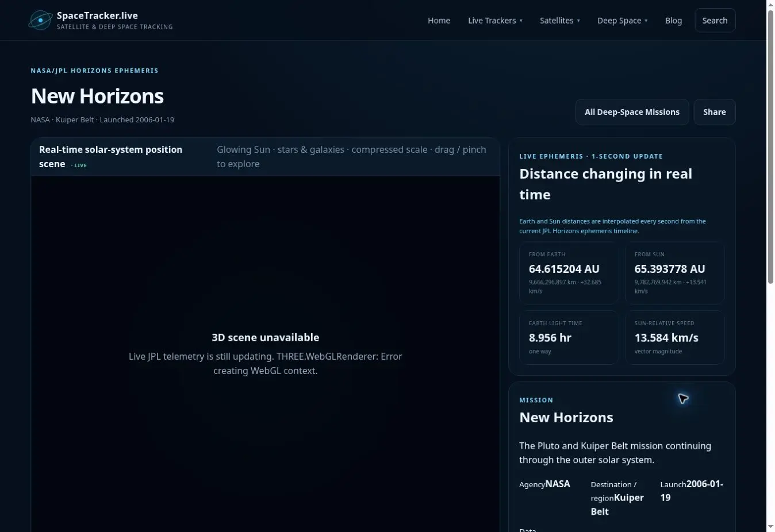Click the Kuiper Belt destination value

point(617,504)
